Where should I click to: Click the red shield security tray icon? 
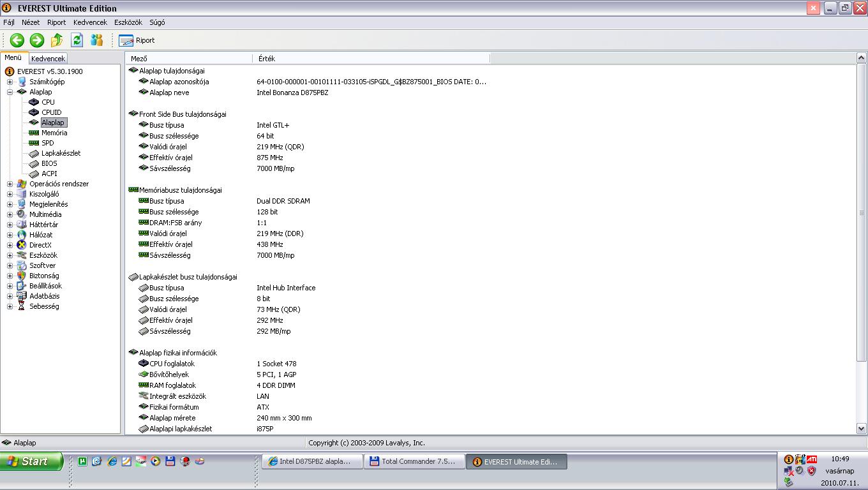tap(811, 471)
